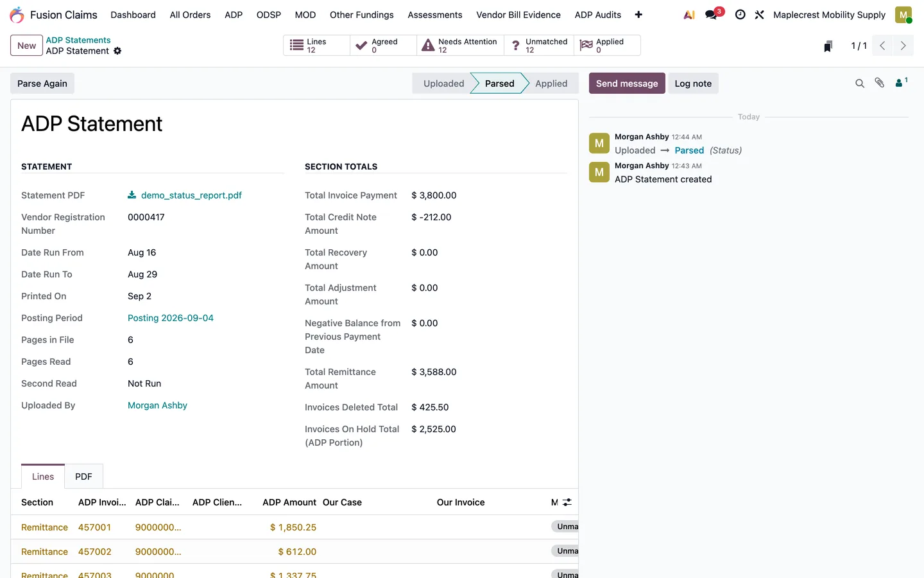Screen dimensions: 924x578
Task: Open conversations chat bubble icon
Action: (x=712, y=15)
